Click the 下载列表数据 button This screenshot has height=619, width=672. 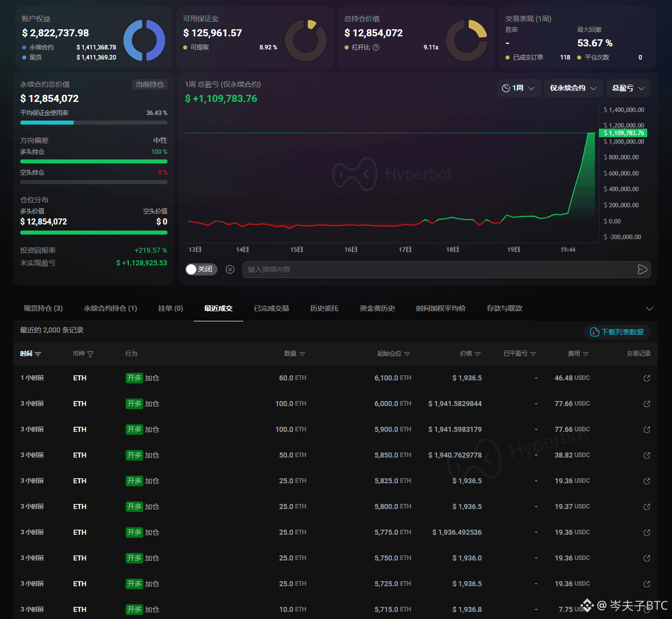tap(618, 332)
